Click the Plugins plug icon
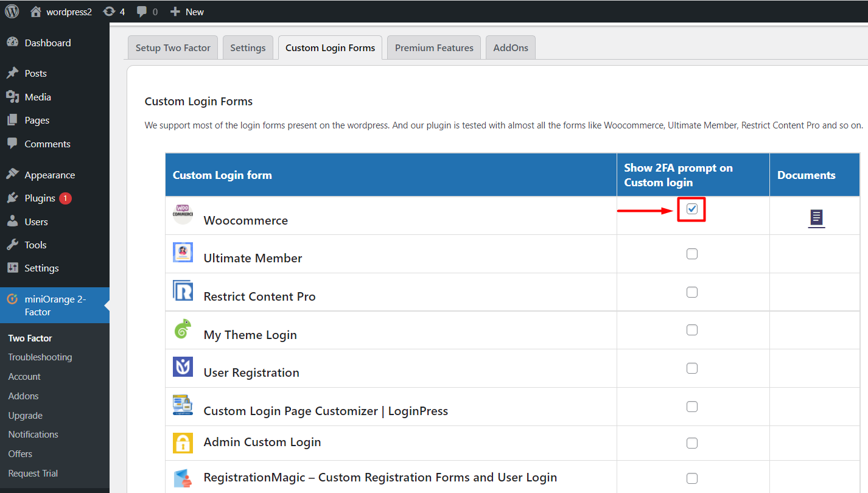The image size is (868, 493). pyautogui.click(x=12, y=198)
